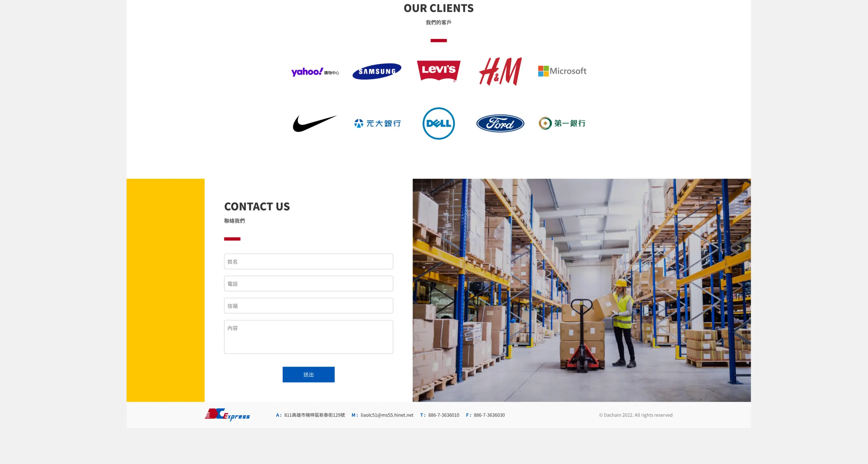Image resolution: width=868 pixels, height=464 pixels.
Task: Open the H&M client logo
Action: tap(500, 71)
